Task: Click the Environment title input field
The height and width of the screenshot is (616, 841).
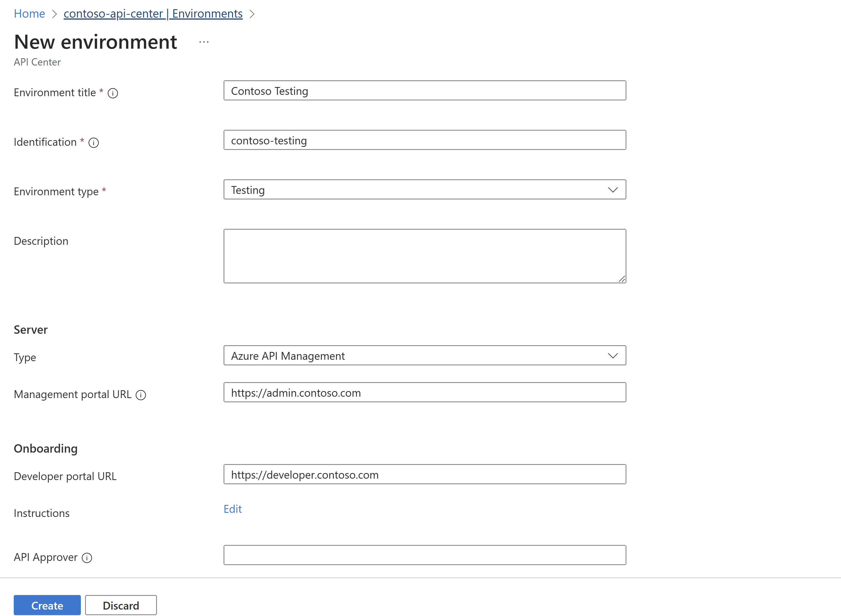Action: [x=425, y=91]
